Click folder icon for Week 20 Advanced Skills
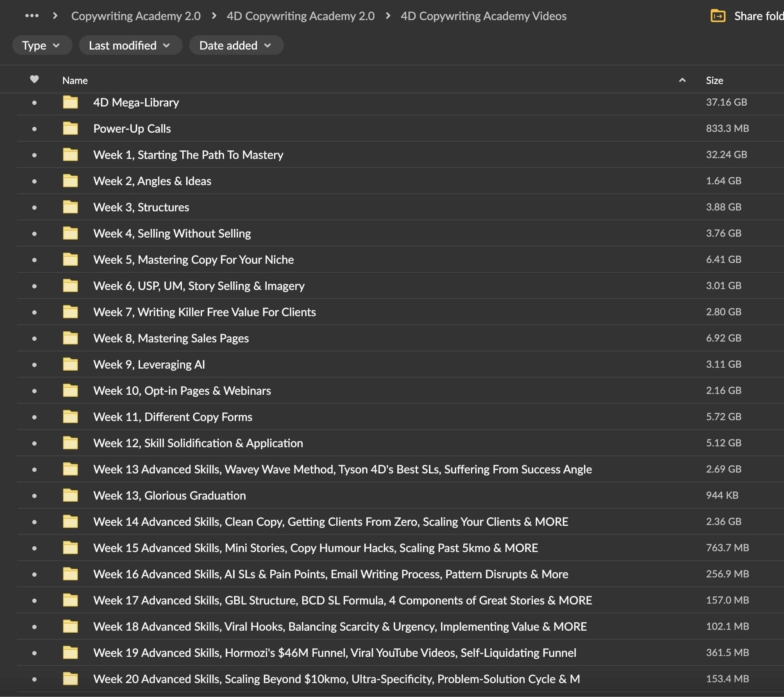This screenshot has width=784, height=697. point(70,679)
